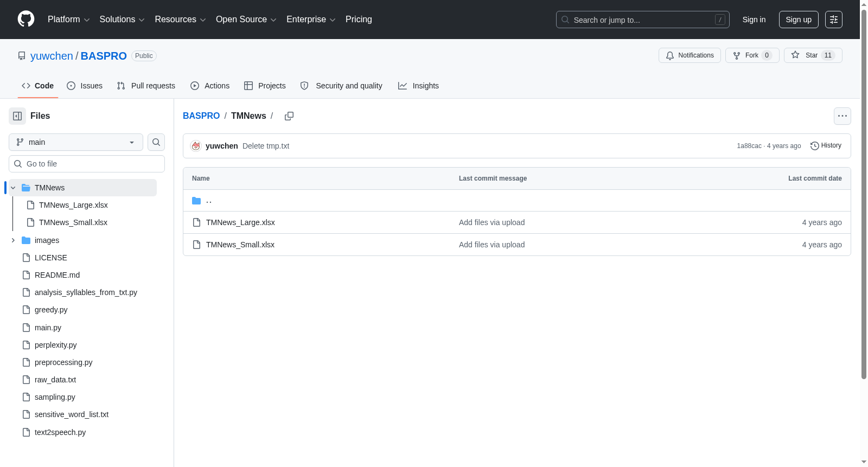
Task: Click the preprocessing.py file icon in sidebar
Action: tap(26, 362)
